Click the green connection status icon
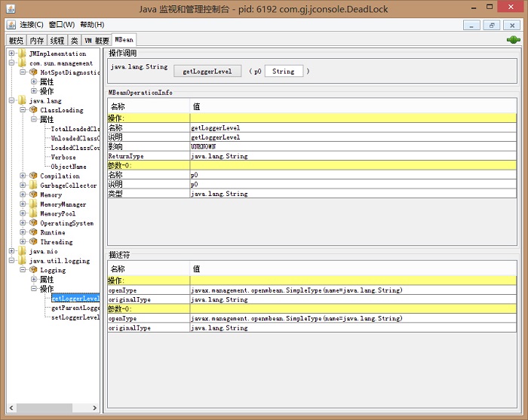The height and width of the screenshot is (420, 528). click(x=513, y=40)
